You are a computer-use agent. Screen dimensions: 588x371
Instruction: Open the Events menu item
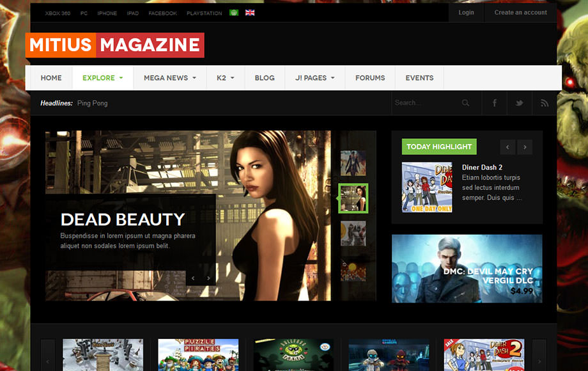click(x=419, y=78)
